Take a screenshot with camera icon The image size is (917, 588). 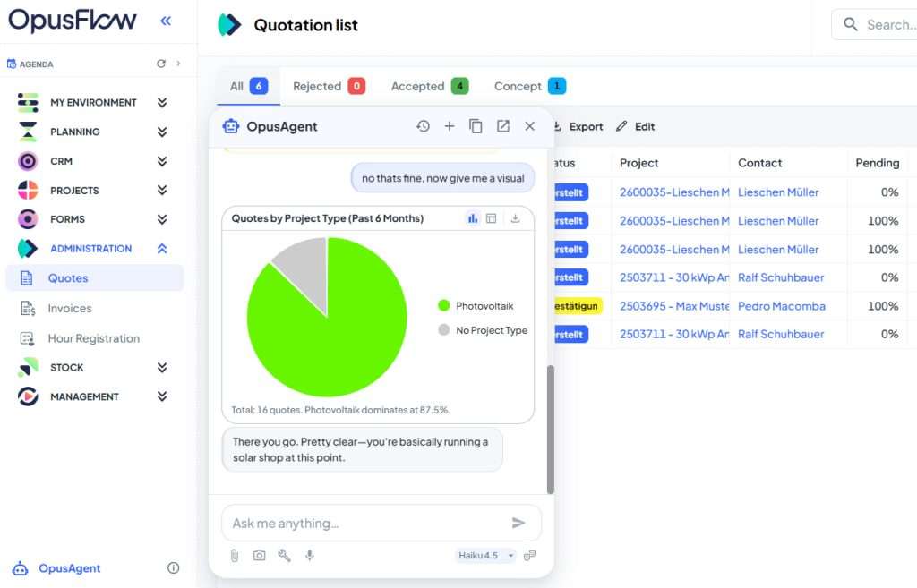(259, 555)
